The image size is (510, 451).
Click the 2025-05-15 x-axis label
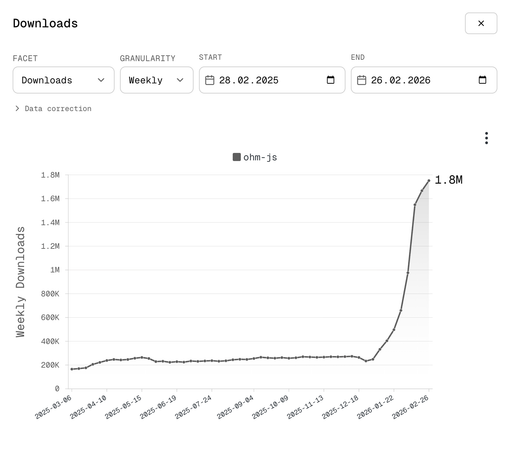tap(123, 407)
